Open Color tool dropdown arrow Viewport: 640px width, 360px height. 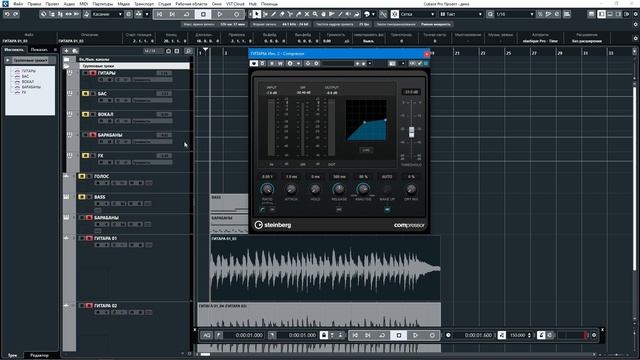(373, 14)
